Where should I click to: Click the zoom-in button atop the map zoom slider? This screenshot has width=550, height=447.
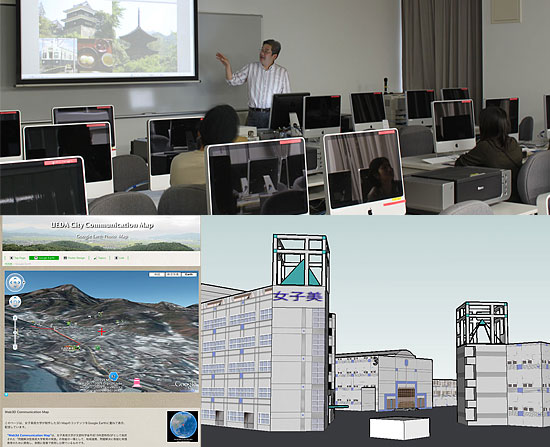click(15, 318)
